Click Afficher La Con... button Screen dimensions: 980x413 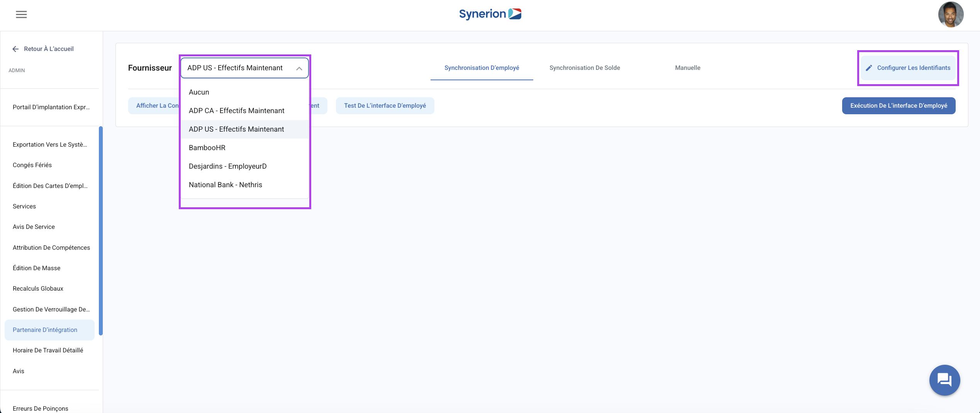154,106
